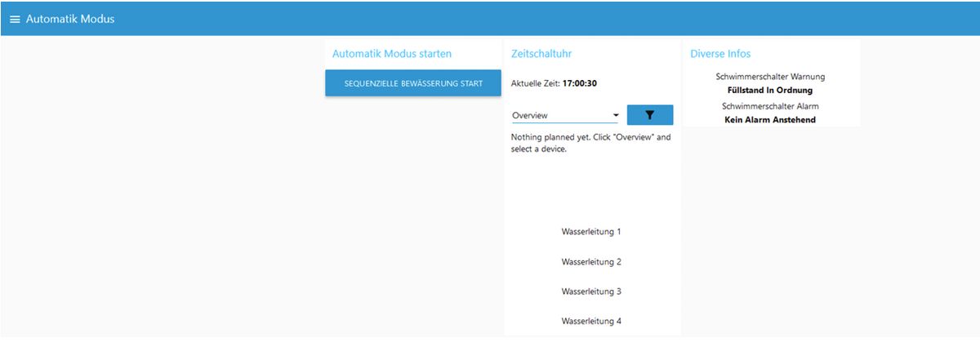Start the Sequenzielle Bewässerung

(413, 83)
